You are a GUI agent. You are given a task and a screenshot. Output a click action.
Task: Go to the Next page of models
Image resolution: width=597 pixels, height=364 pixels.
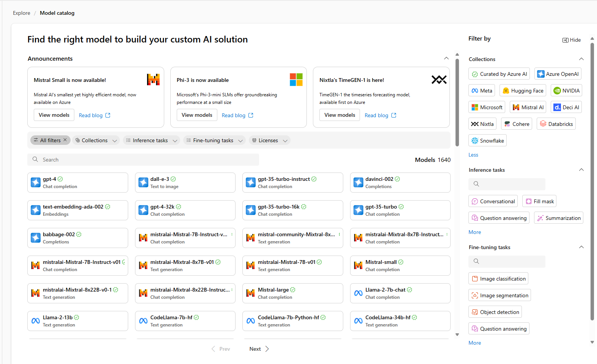(x=259, y=349)
